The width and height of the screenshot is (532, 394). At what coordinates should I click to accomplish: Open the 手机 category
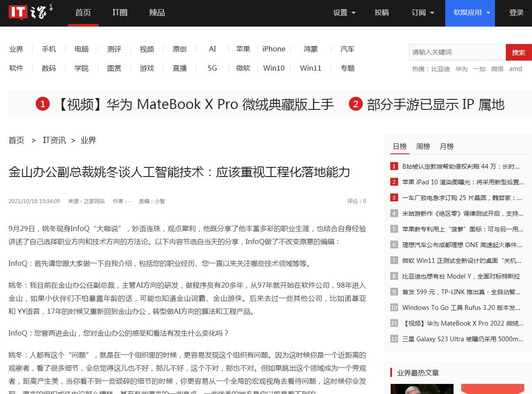(x=49, y=49)
